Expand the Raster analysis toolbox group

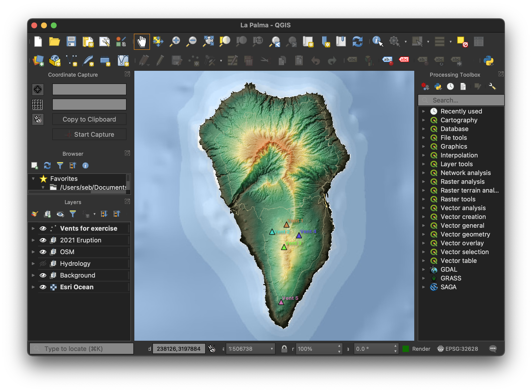coord(424,182)
